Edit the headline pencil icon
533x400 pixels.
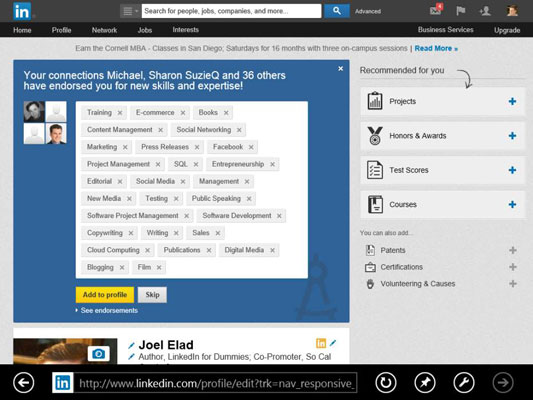click(131, 357)
